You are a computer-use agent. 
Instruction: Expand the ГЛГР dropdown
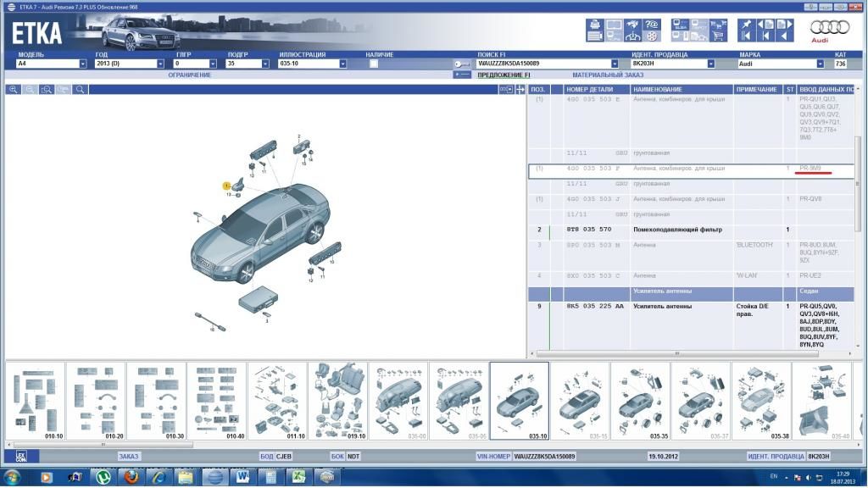[213, 64]
